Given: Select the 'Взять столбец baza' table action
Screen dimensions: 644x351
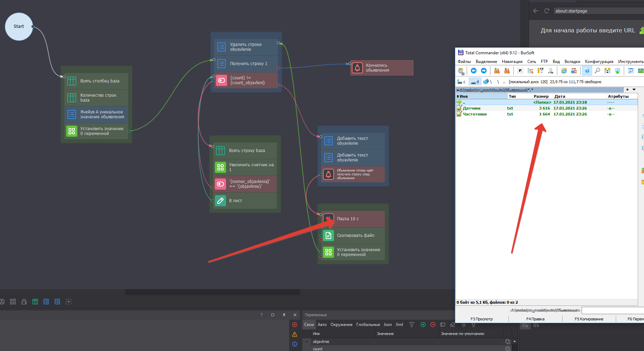Looking at the screenshot, I should tap(96, 81).
